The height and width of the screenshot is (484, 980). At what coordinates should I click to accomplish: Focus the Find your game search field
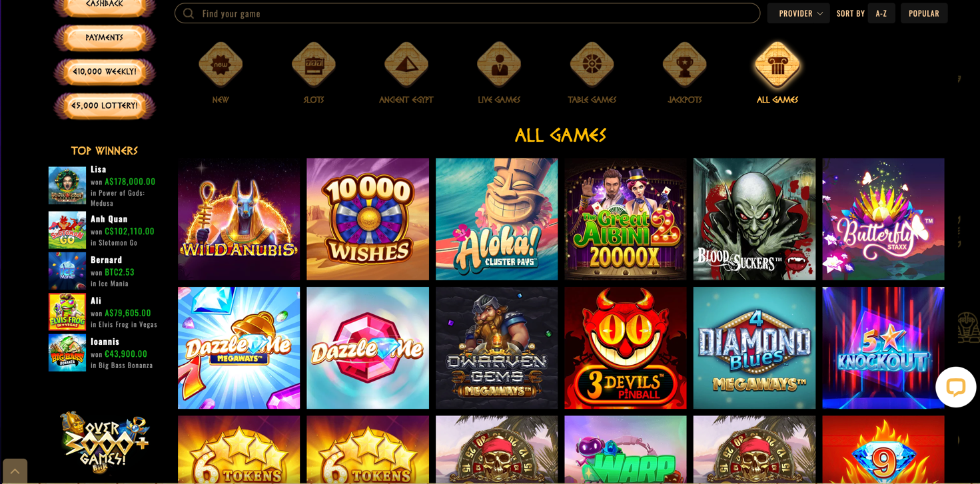click(x=467, y=13)
